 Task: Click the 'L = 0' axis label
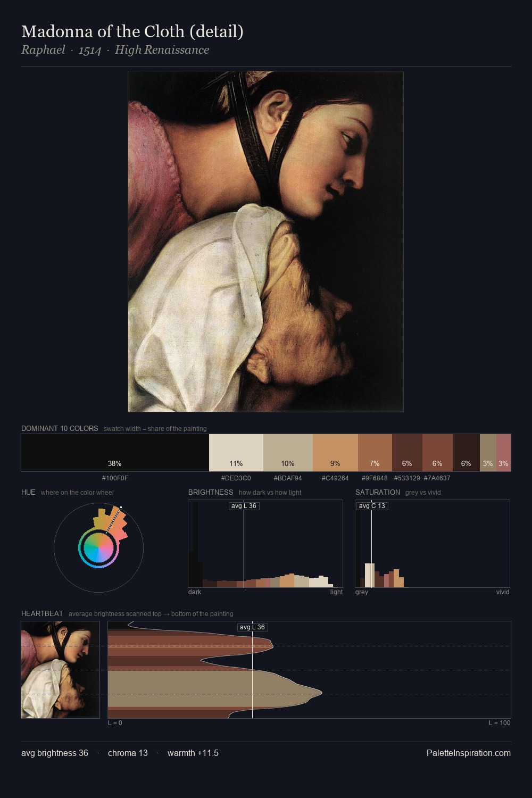[x=115, y=723]
